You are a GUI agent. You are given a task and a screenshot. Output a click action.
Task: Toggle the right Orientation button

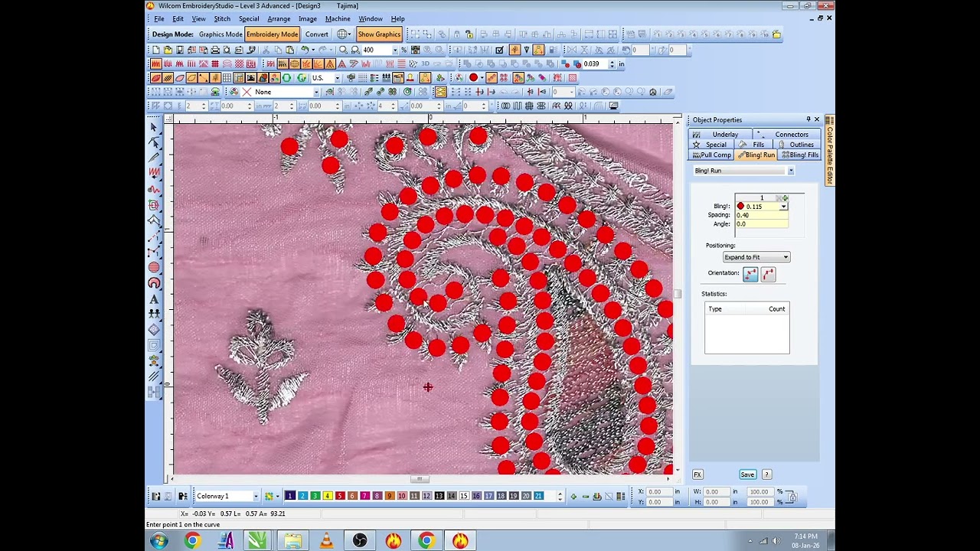(768, 275)
